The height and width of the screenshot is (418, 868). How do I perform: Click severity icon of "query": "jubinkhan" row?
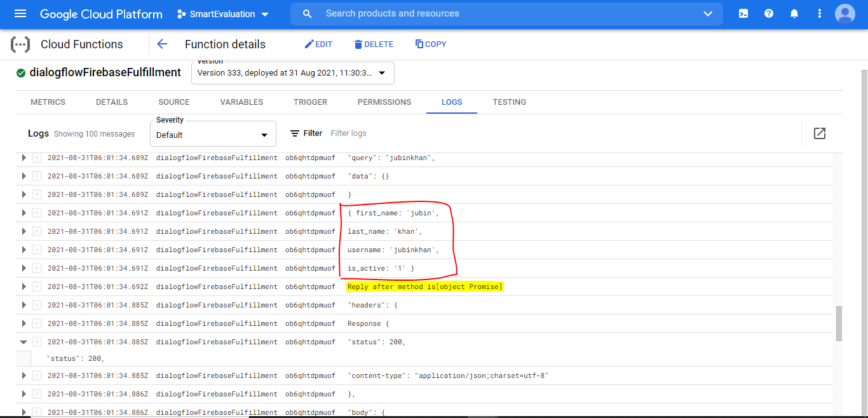(37, 158)
